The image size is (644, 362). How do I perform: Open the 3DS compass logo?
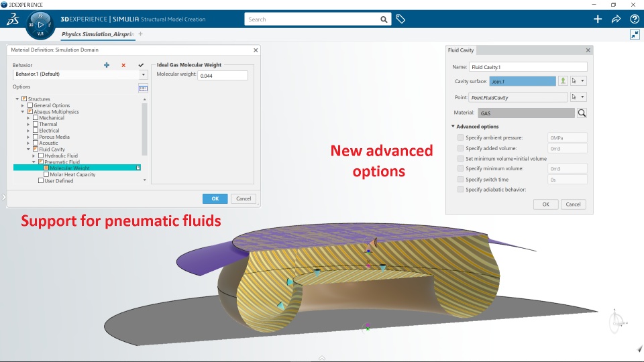13,19
